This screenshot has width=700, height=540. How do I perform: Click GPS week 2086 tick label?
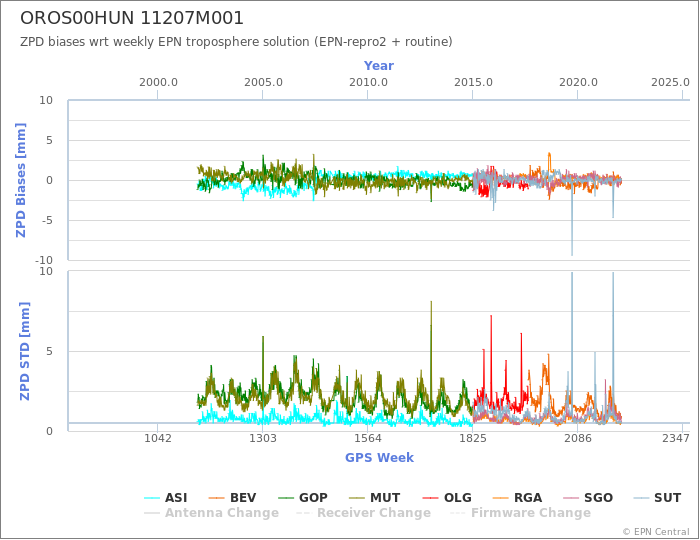point(578,438)
